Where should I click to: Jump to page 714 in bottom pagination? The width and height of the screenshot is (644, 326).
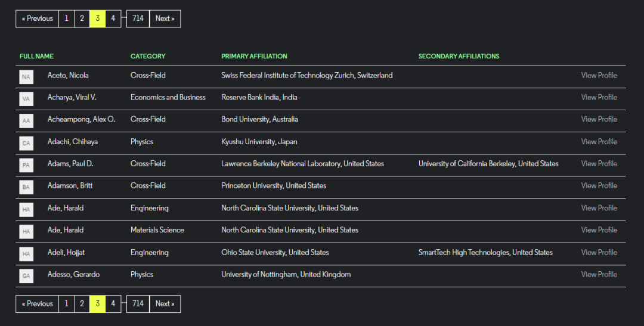click(x=138, y=304)
